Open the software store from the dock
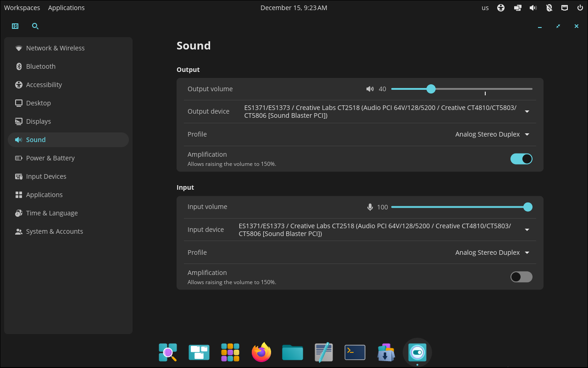This screenshot has width=588, height=368. [386, 352]
